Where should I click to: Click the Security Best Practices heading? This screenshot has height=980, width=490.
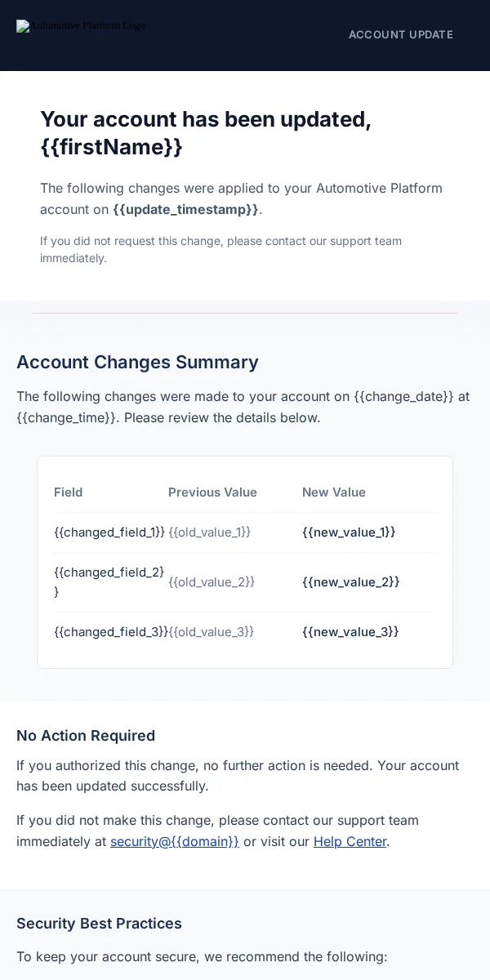(99, 924)
